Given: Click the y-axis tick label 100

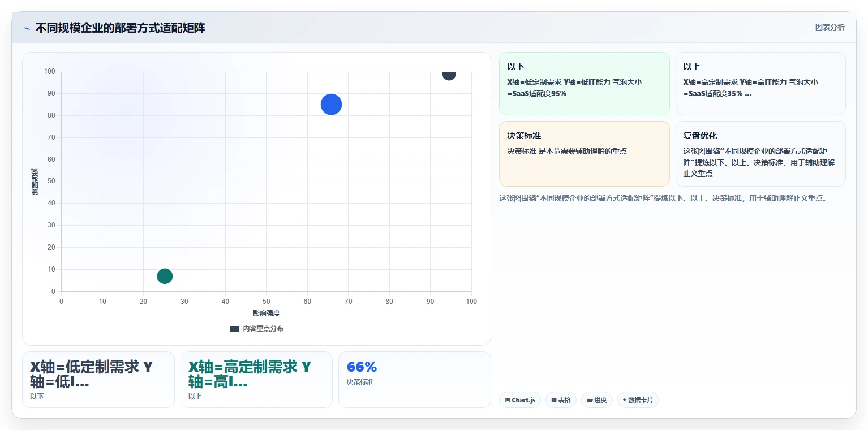Looking at the screenshot, I should (50, 71).
